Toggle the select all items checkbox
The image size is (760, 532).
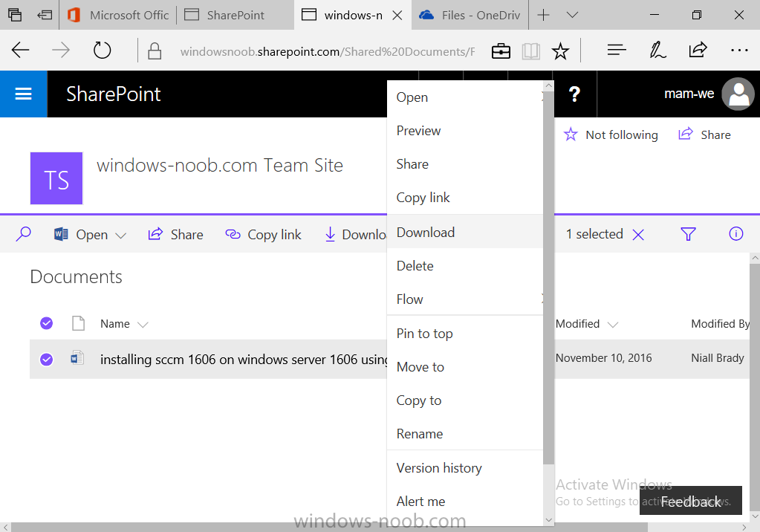[47, 323]
